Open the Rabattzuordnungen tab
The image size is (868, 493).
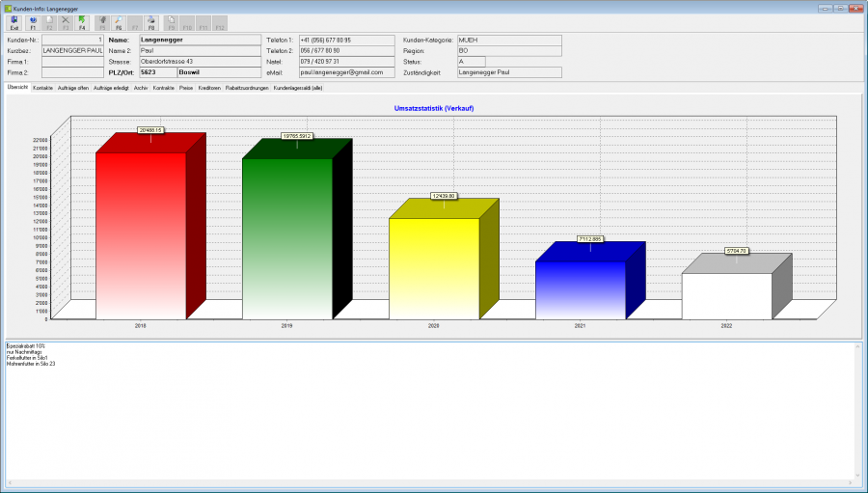click(247, 88)
